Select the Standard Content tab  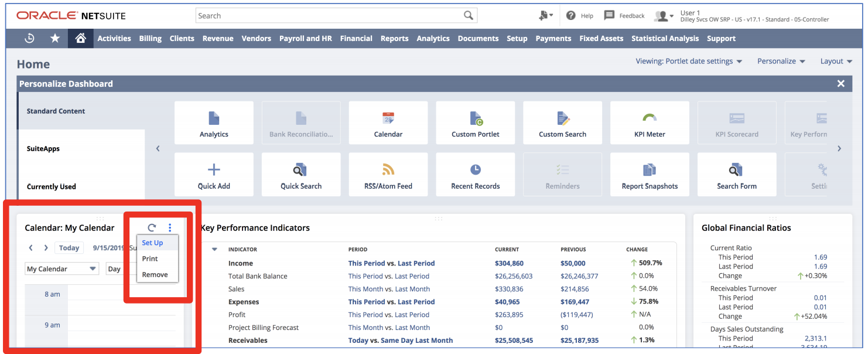81,111
